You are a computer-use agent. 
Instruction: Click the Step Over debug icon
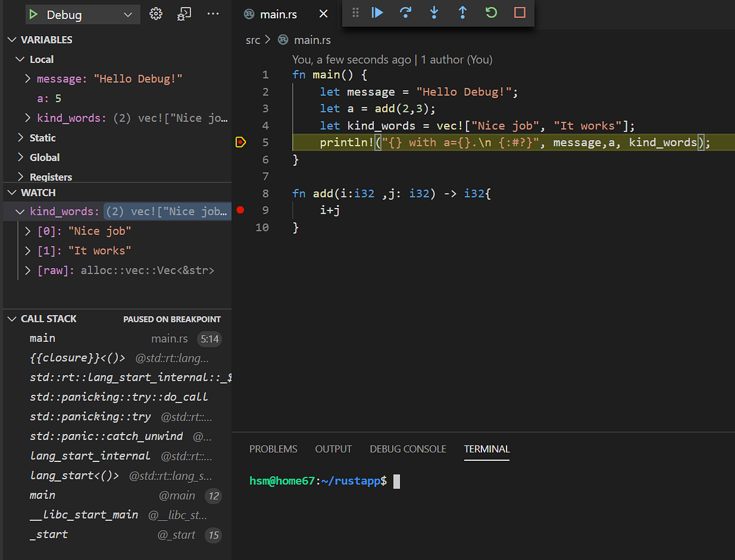(x=405, y=13)
